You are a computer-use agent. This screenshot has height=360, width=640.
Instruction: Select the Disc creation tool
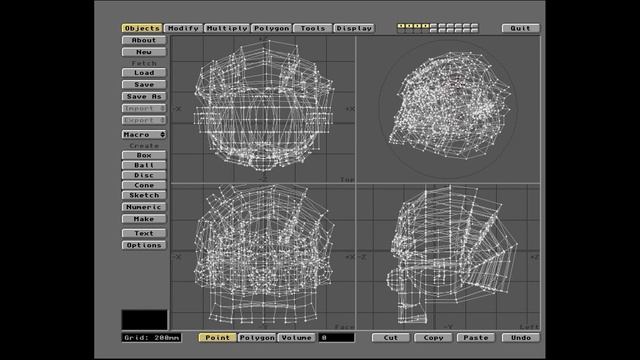[x=144, y=175]
